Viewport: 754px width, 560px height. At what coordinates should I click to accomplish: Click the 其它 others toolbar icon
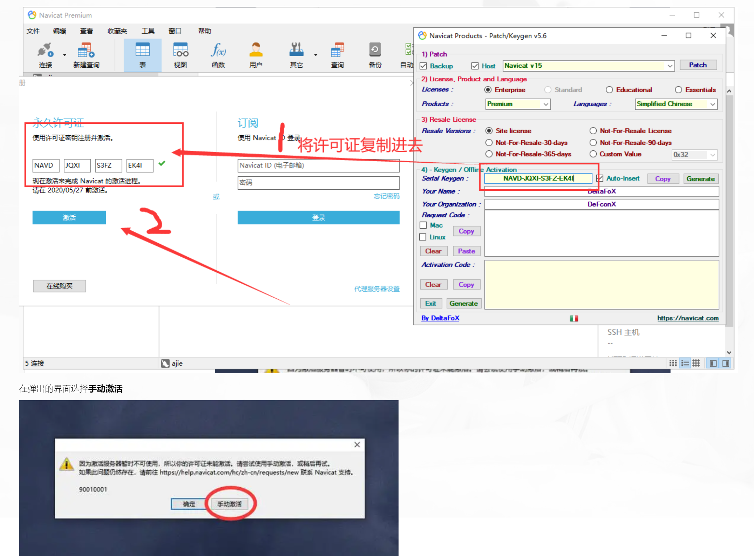(x=297, y=55)
